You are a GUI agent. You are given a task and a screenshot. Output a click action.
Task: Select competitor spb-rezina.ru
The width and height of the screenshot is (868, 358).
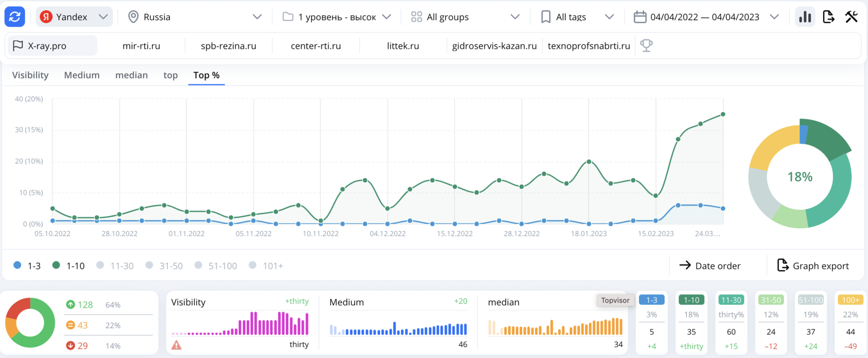228,46
